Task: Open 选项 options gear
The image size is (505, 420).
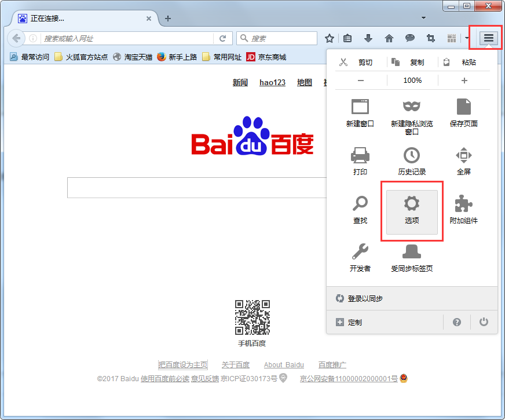Action: coord(412,212)
